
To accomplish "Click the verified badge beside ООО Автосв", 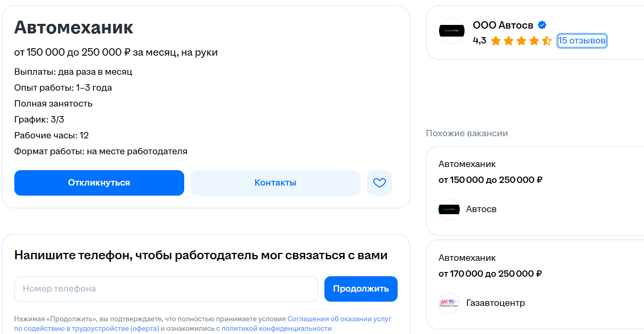I will point(542,25).
